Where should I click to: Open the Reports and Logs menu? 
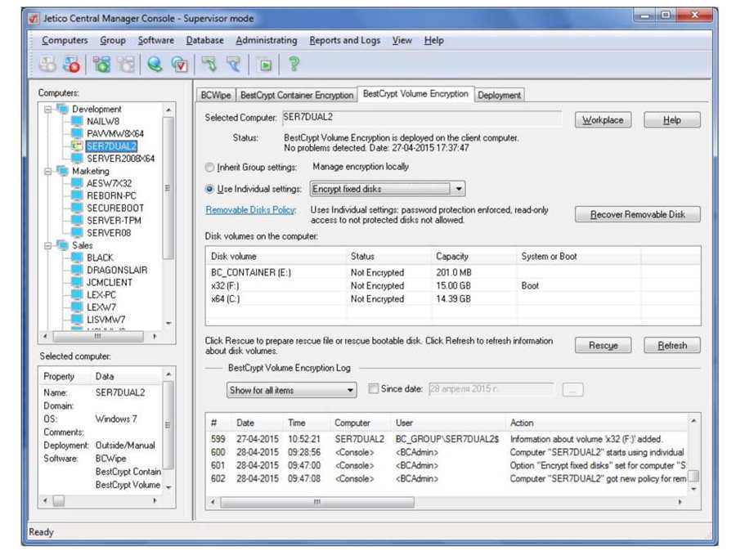coord(344,40)
